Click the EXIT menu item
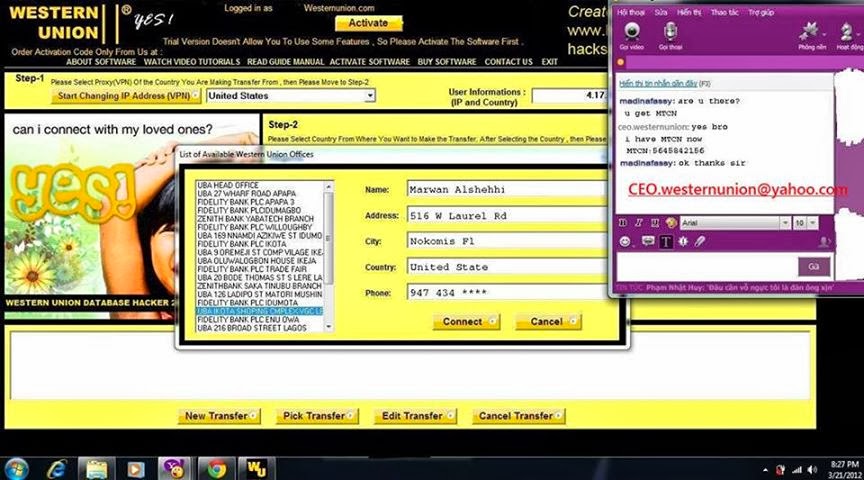Screen dimensions: 864x480 point(549,62)
